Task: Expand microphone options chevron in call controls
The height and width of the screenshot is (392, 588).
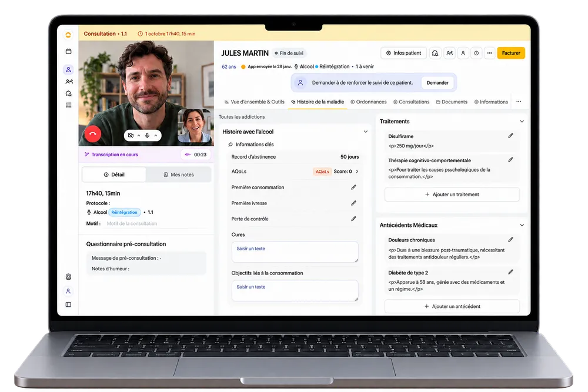Action: point(156,135)
